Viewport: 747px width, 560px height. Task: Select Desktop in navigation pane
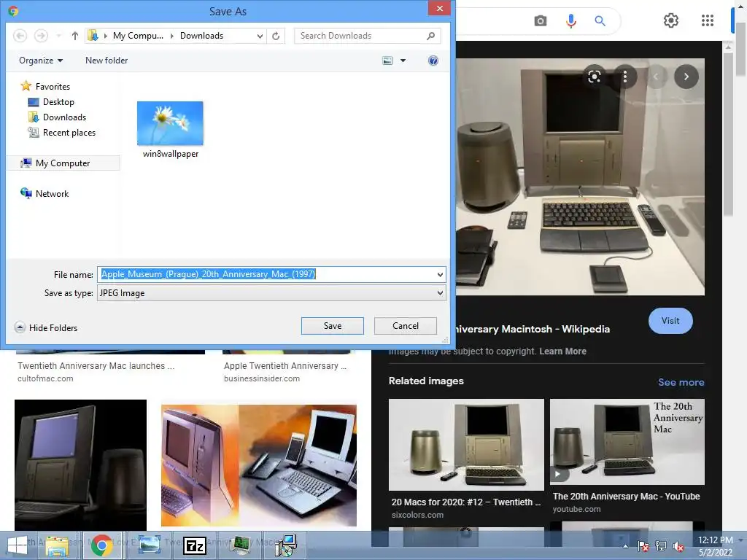coord(51,102)
